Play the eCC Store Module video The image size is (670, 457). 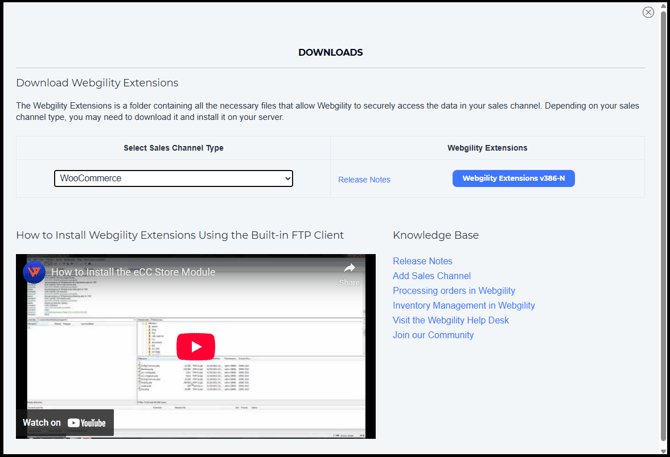click(196, 346)
